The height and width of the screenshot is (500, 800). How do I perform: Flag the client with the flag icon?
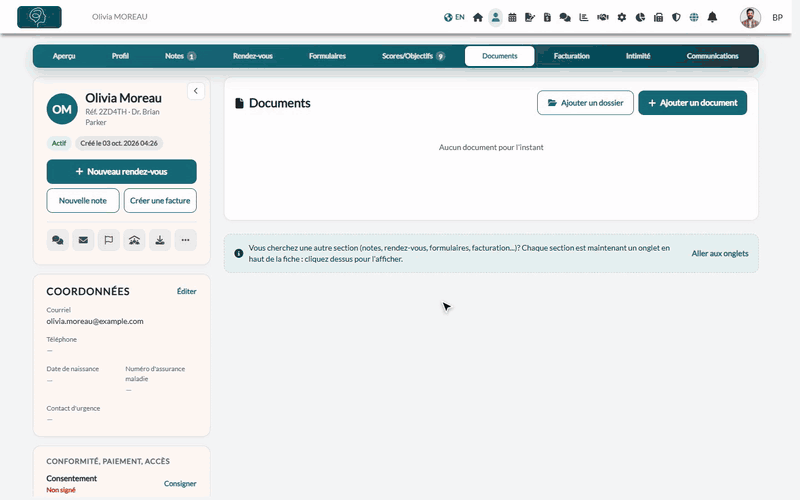click(109, 240)
